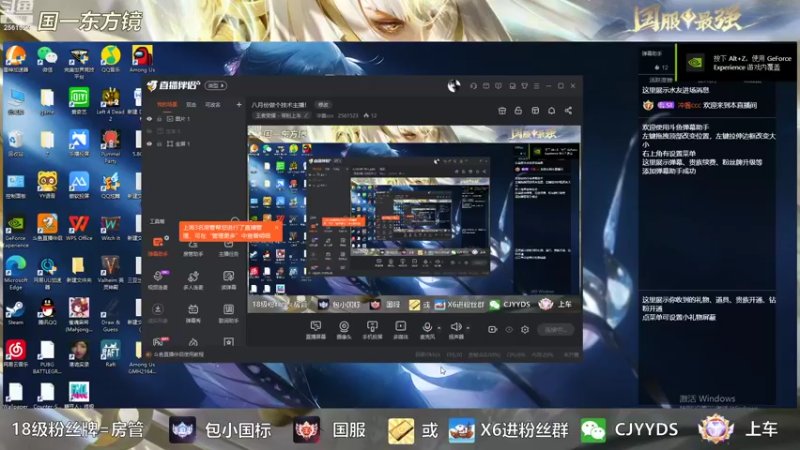Click the record video icon
800x450 pixels.
click(492, 330)
